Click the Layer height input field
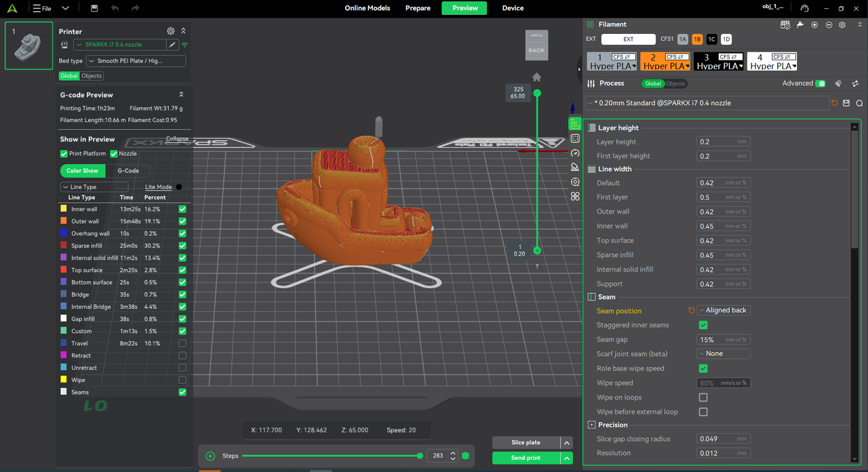This screenshot has width=868, height=472. coord(716,142)
